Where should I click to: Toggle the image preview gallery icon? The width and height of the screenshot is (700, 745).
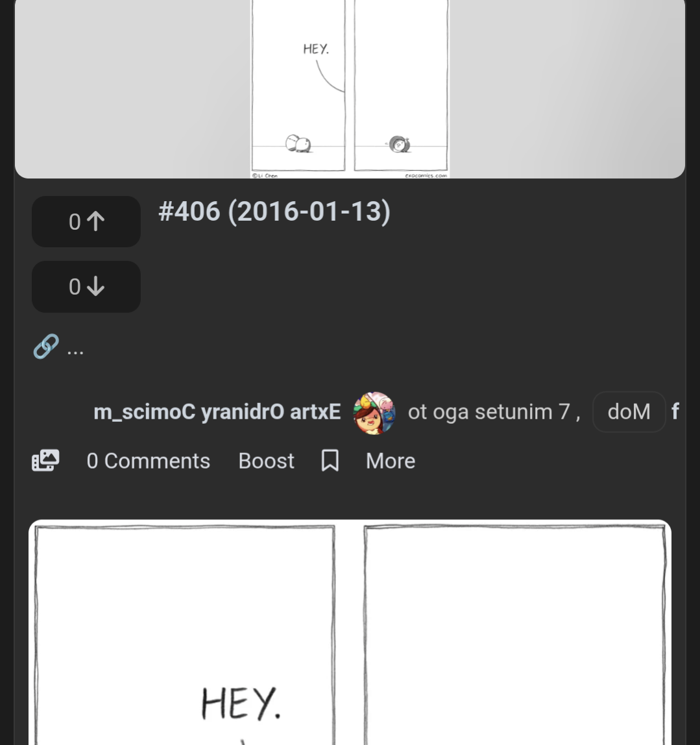coord(45,461)
